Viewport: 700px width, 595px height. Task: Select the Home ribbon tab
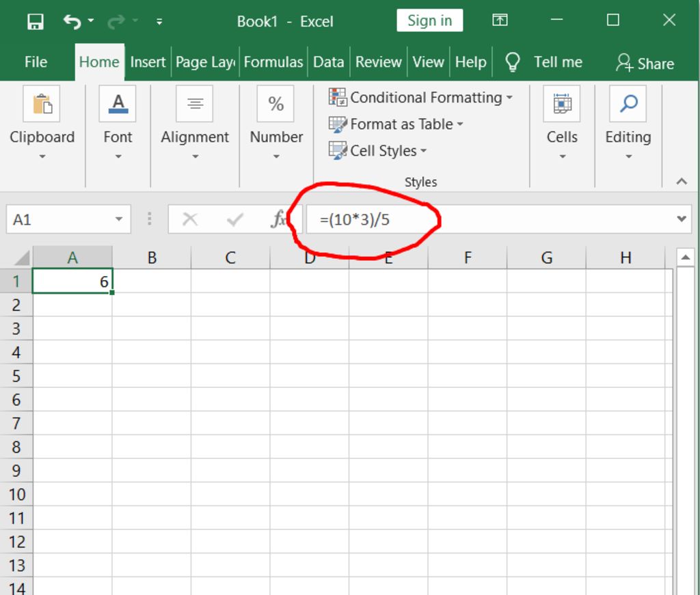tap(99, 62)
